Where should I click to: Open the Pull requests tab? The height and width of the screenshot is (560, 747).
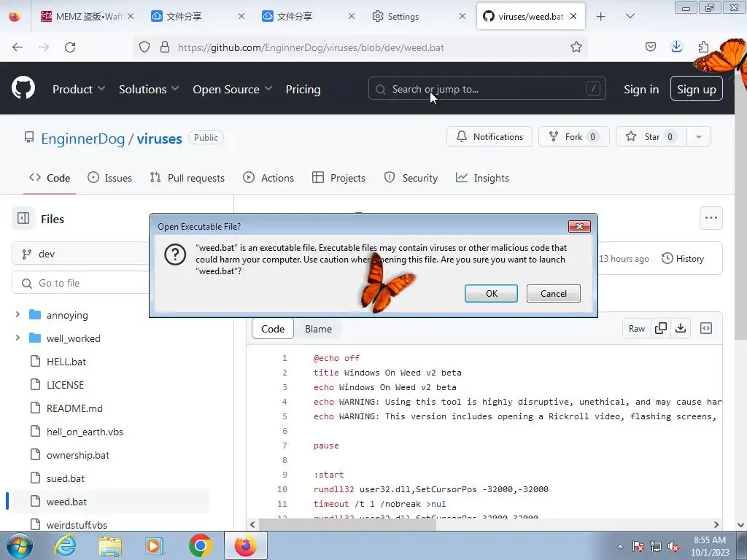[187, 178]
